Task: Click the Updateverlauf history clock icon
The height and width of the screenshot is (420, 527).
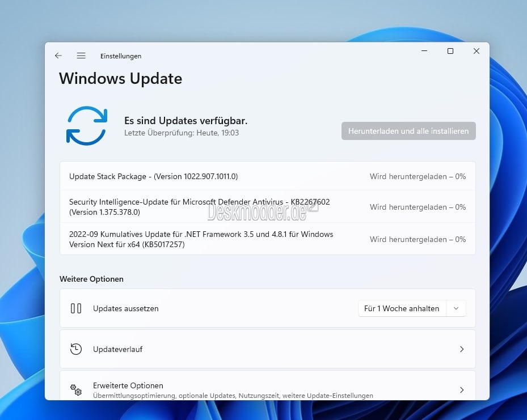Action: click(76, 349)
